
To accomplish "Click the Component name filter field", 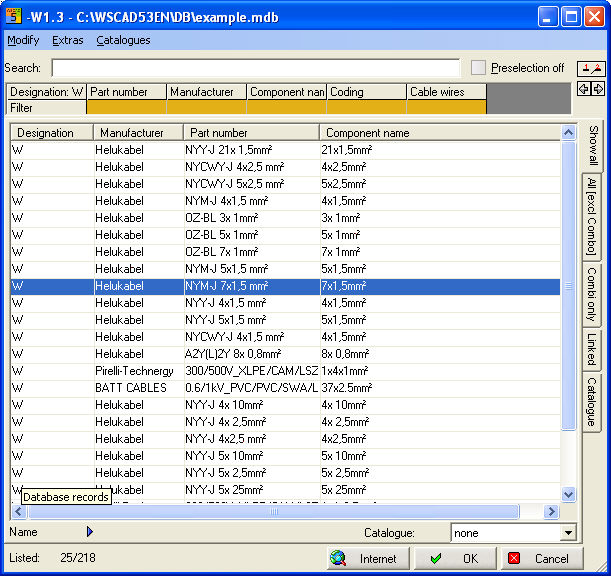I will point(286,107).
